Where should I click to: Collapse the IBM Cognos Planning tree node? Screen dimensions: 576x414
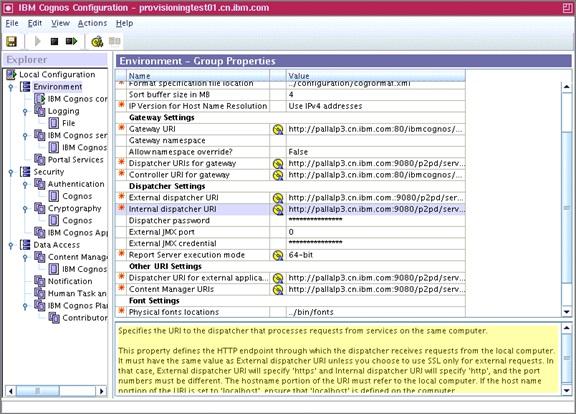click(x=25, y=306)
